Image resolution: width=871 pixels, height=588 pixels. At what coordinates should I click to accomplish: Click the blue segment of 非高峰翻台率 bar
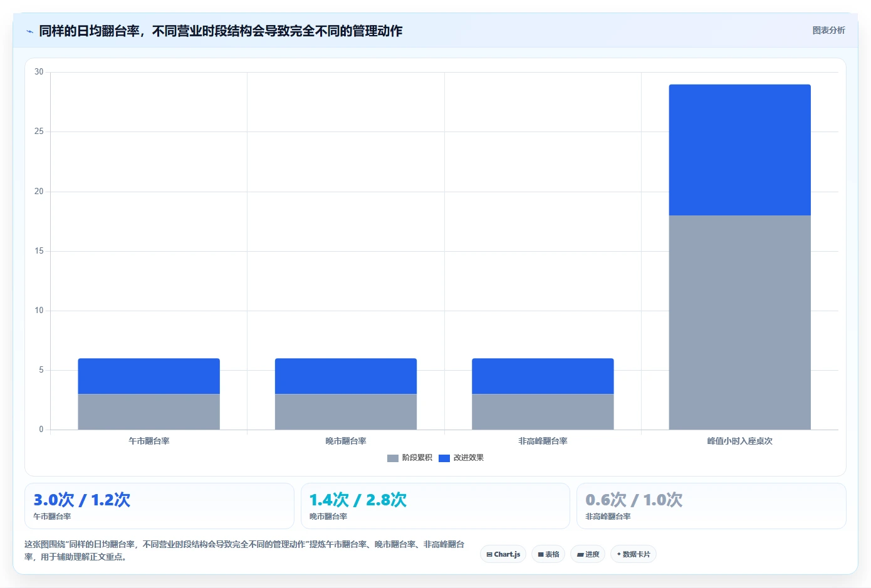click(543, 376)
